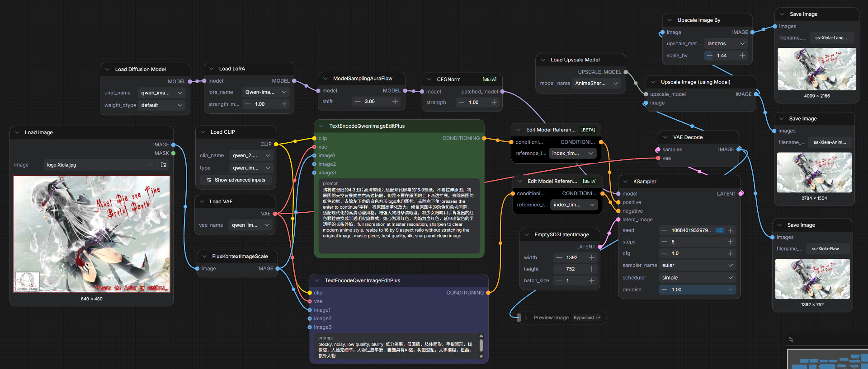868x369 pixels.
Task: Click the denoise value field in KSampler
Action: point(697,290)
